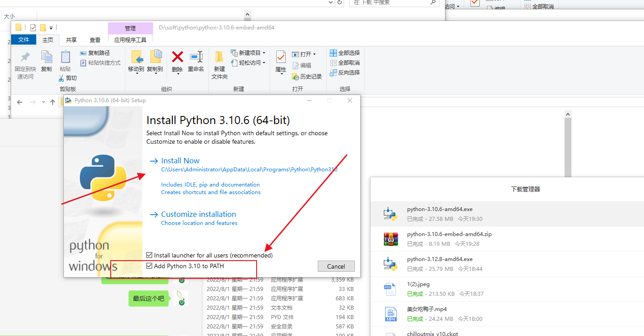Click the WinRAR archive icon for embed zip
Image resolution: width=644 pixels, height=336 pixels.
pos(391,239)
